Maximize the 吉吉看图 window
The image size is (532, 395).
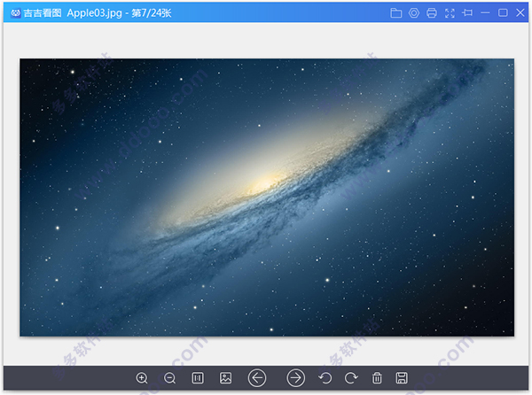click(x=503, y=13)
